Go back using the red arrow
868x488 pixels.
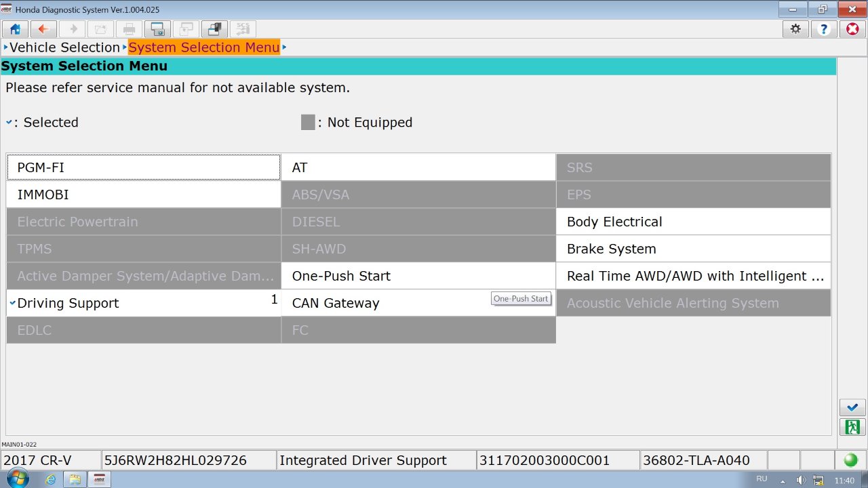pyautogui.click(x=44, y=29)
